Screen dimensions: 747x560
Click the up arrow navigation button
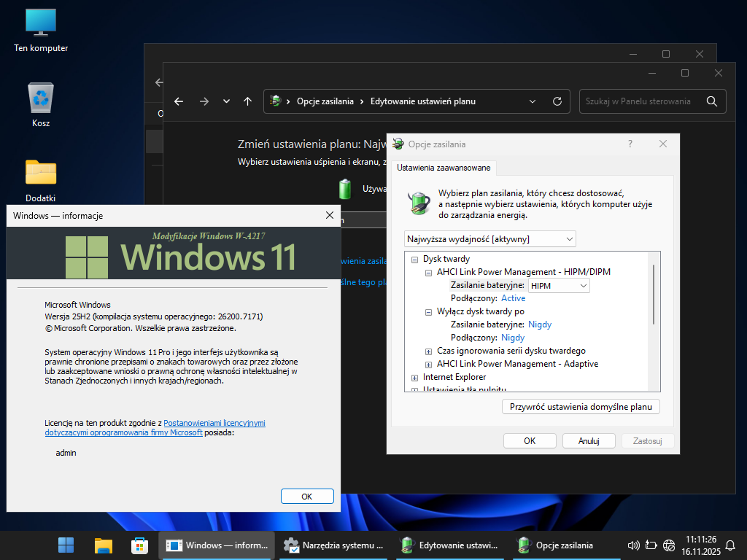tap(248, 101)
